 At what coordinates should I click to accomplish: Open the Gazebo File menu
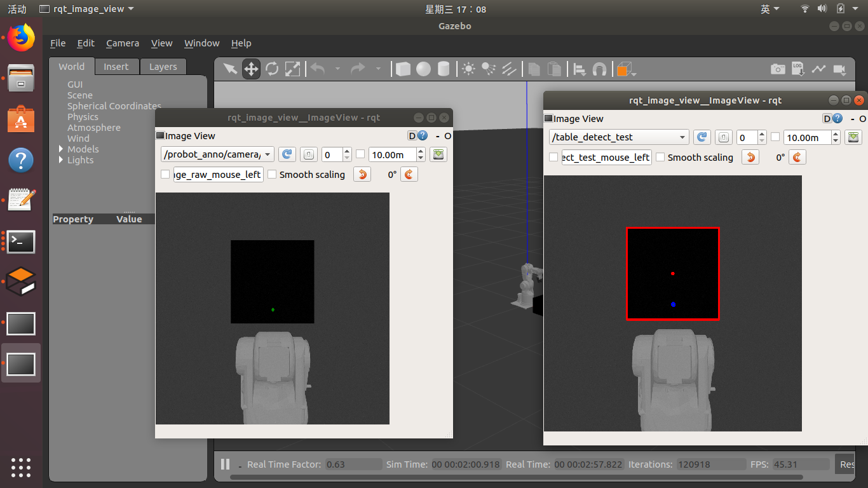(58, 43)
